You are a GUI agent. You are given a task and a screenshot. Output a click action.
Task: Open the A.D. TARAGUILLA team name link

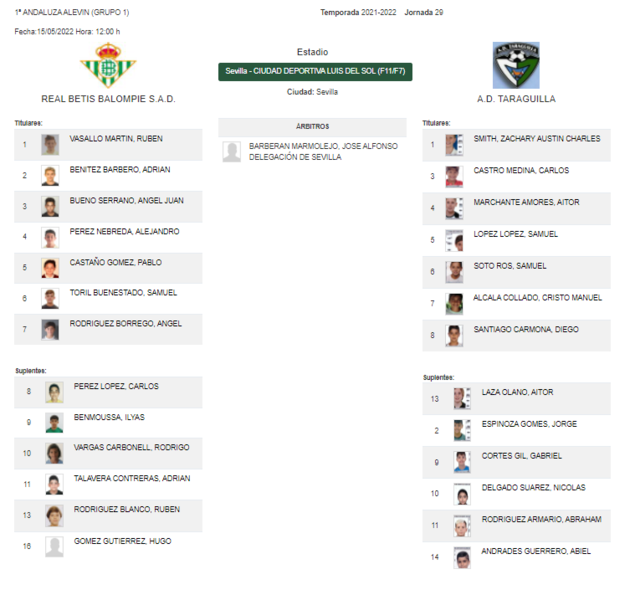pos(516,99)
